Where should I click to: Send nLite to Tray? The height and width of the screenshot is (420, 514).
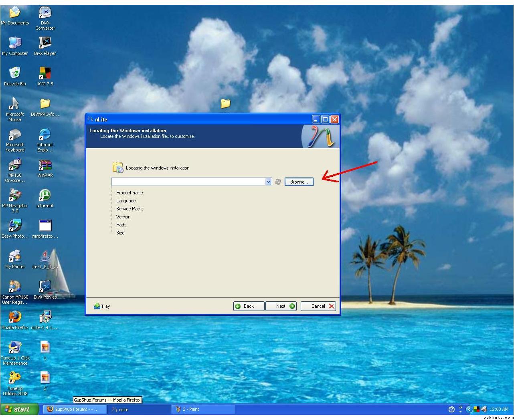[102, 306]
